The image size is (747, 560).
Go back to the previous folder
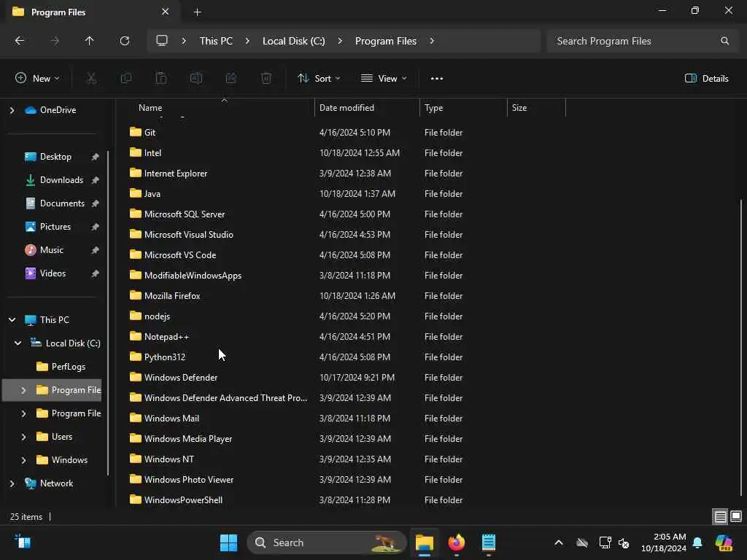pos(20,41)
